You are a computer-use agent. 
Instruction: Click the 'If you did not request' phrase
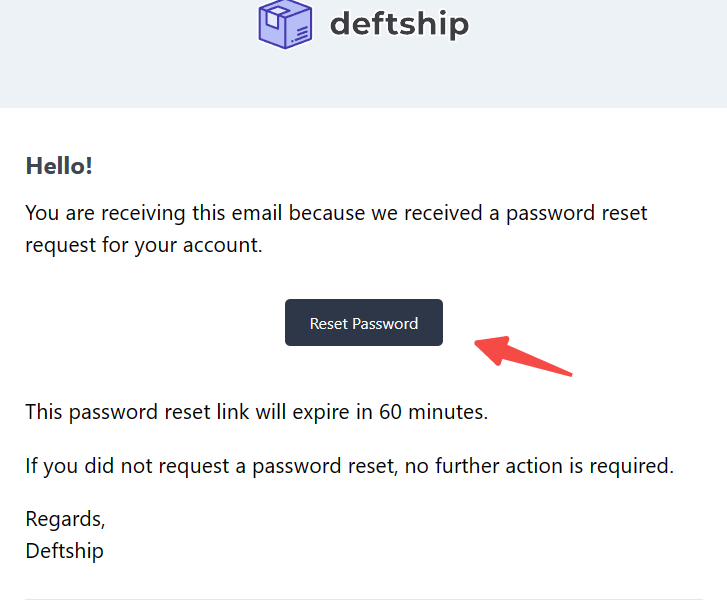[128, 466]
